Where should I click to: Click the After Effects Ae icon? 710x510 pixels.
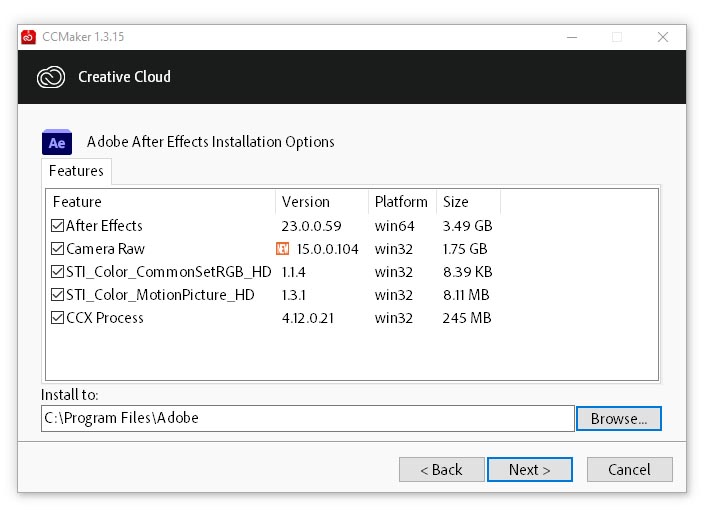57,142
